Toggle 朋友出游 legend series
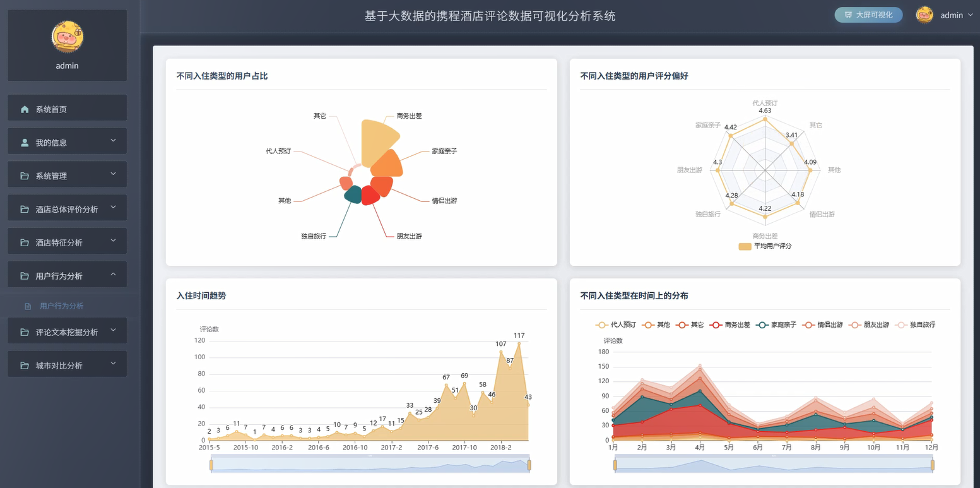 (868, 324)
